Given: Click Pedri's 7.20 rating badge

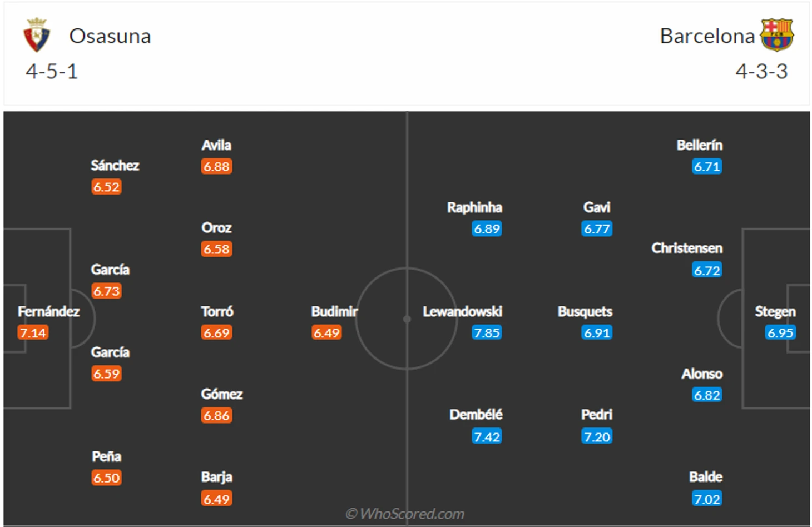Looking at the screenshot, I should pos(597,436).
